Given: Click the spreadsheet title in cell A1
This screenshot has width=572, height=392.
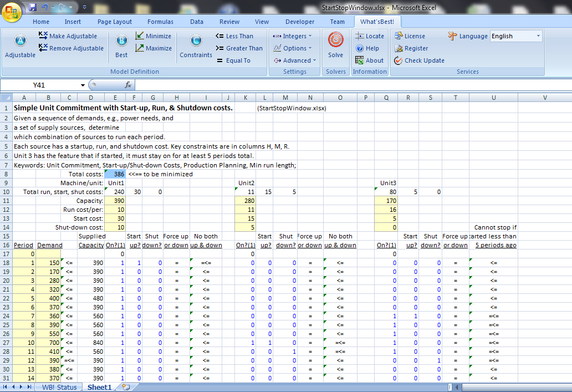Looking at the screenshot, I should coord(123,108).
